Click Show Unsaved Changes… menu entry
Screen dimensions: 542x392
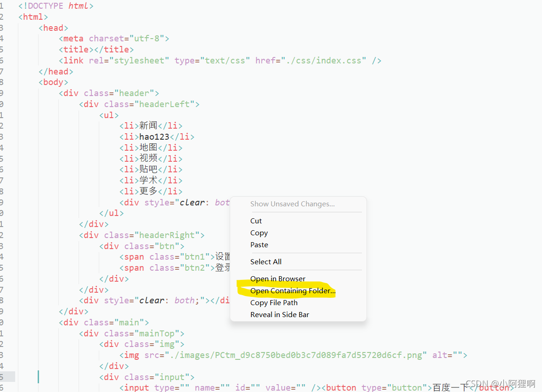click(293, 204)
